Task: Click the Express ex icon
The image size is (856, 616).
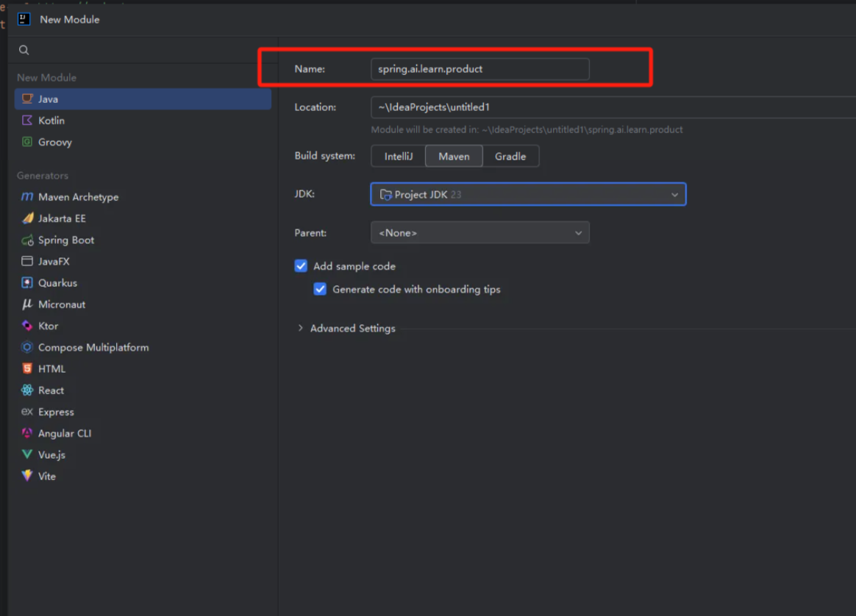Action: (x=26, y=412)
